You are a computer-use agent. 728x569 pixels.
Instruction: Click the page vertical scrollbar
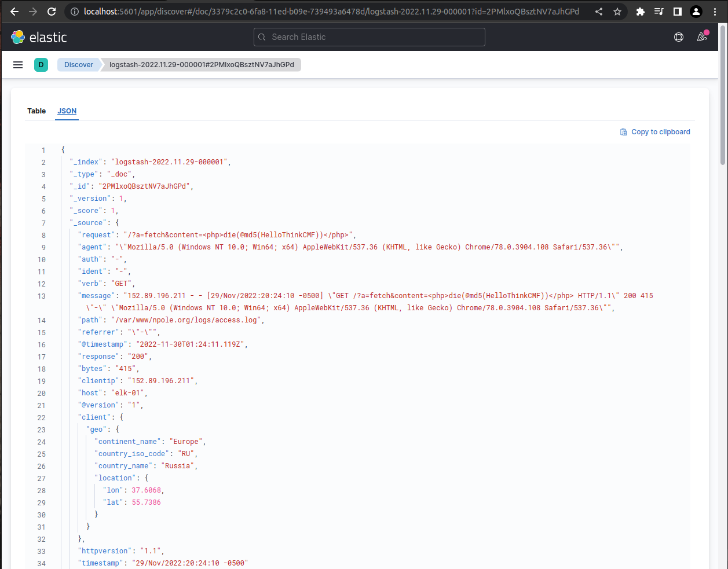(x=723, y=96)
